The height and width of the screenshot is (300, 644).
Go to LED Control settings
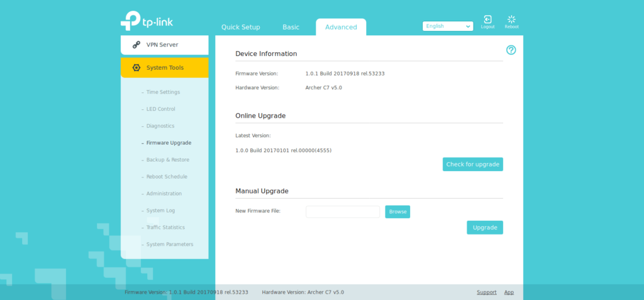160,109
